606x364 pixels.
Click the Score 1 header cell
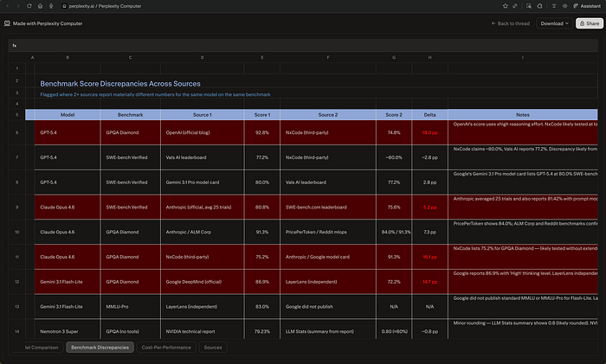pyautogui.click(x=262, y=115)
